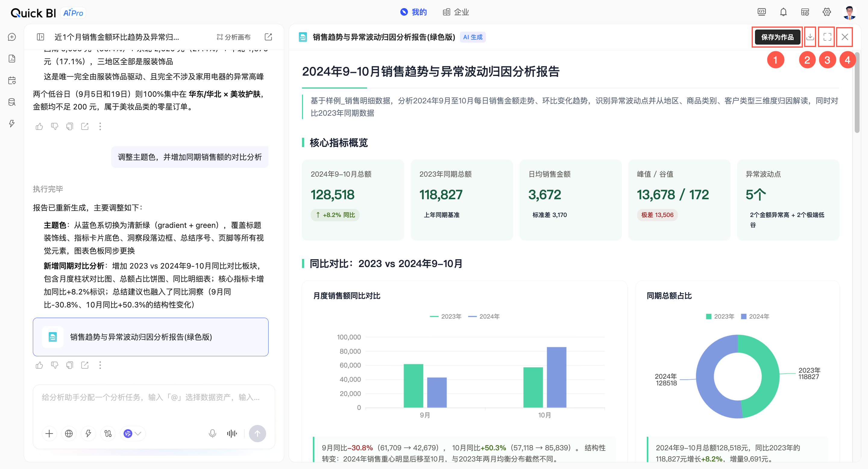The height and width of the screenshot is (469, 868).
Task: Toggle the 2024年 legend in the donut chart
Action: (755, 316)
